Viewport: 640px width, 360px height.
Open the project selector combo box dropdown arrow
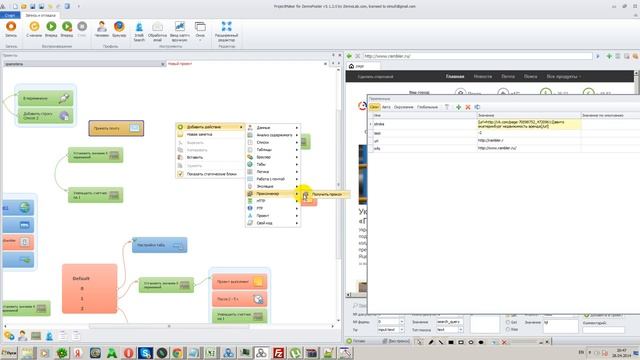pos(162,64)
